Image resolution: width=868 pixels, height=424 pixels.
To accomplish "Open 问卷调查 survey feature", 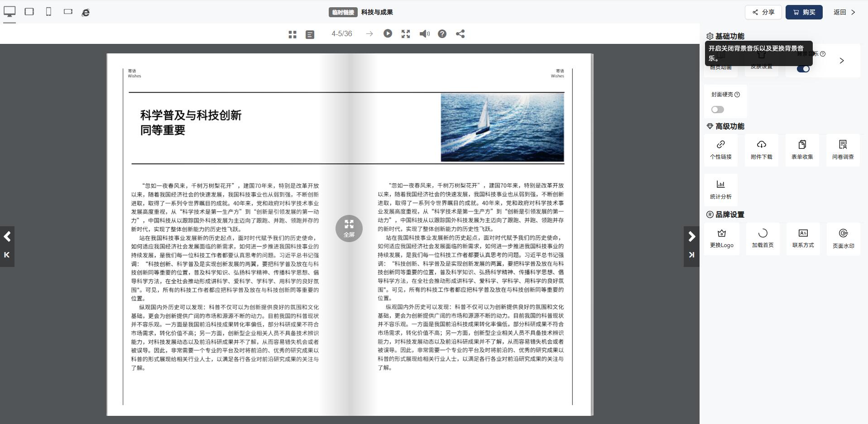I will tap(843, 150).
